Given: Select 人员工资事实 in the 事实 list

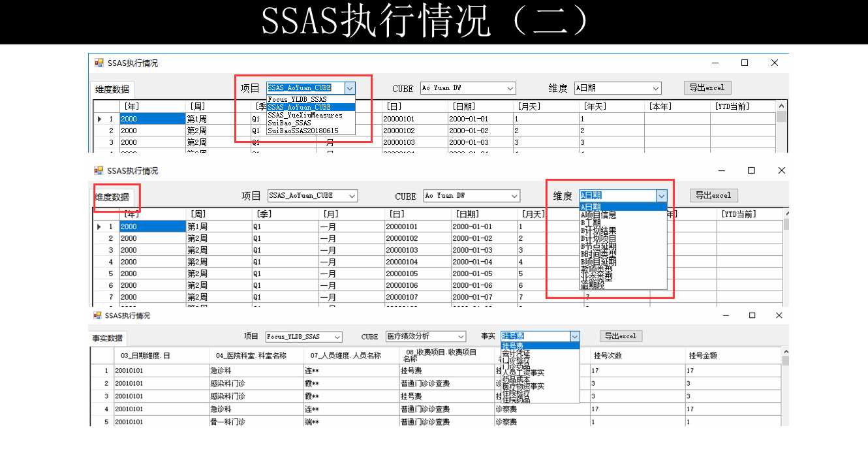Looking at the screenshot, I should (x=540, y=373).
